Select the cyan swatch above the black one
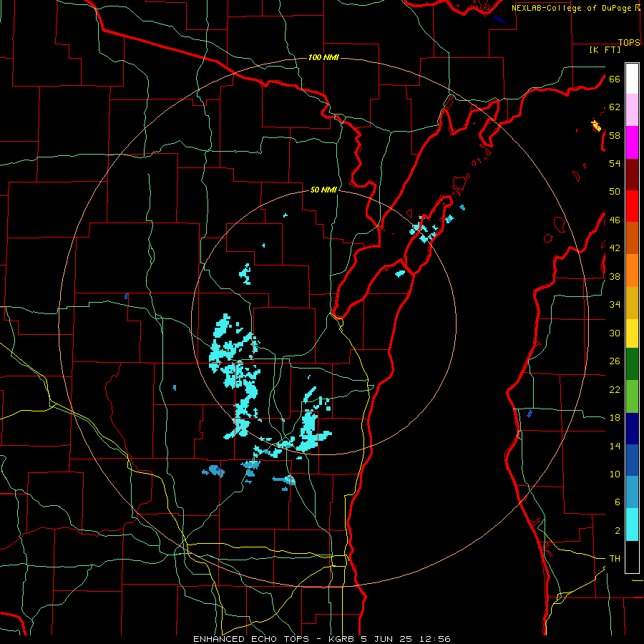644x644 pixels. click(x=632, y=525)
